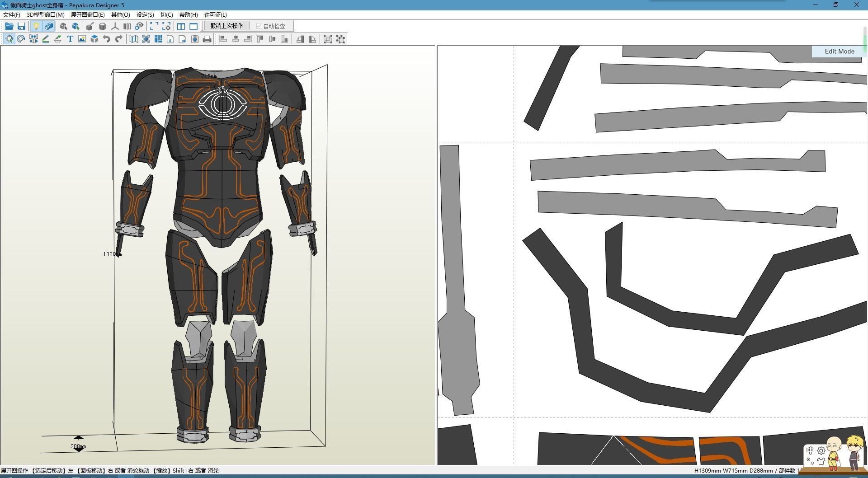The width and height of the screenshot is (868, 478).
Task: Open the 展开图窗口(E) menu
Action: [88, 15]
